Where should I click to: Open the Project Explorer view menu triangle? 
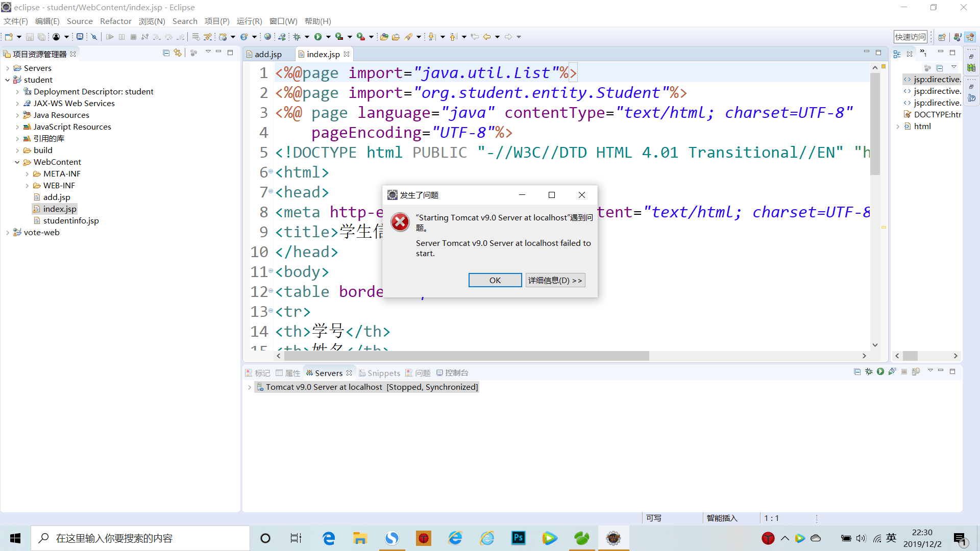click(x=208, y=52)
